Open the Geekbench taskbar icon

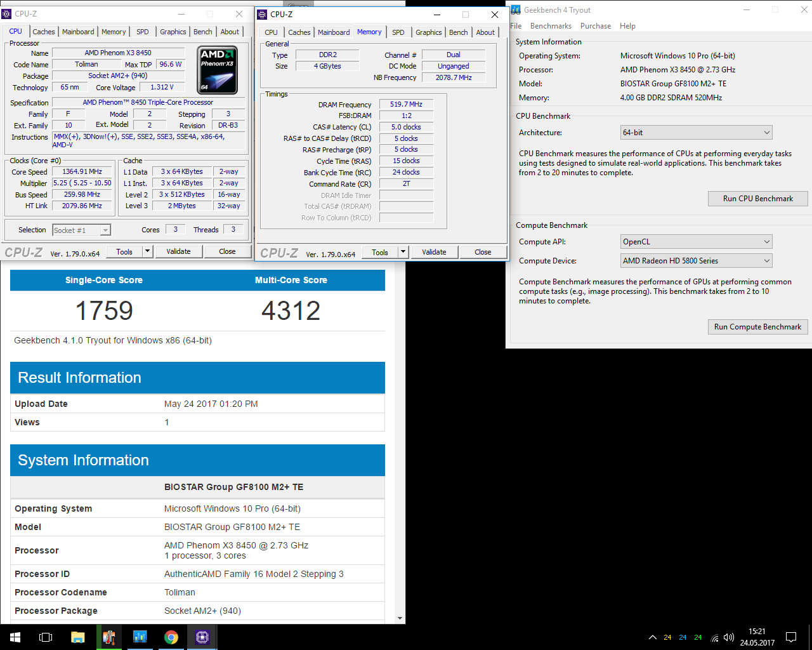tap(140, 637)
